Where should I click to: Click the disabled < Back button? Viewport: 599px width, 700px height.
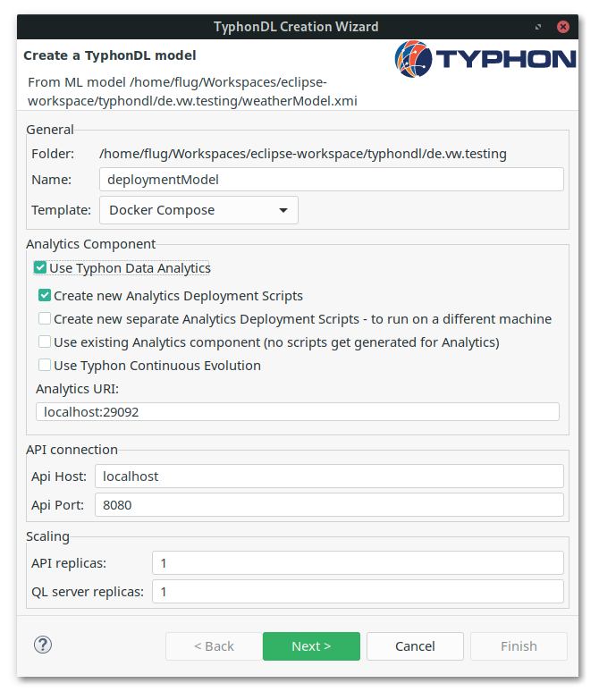[214, 646]
